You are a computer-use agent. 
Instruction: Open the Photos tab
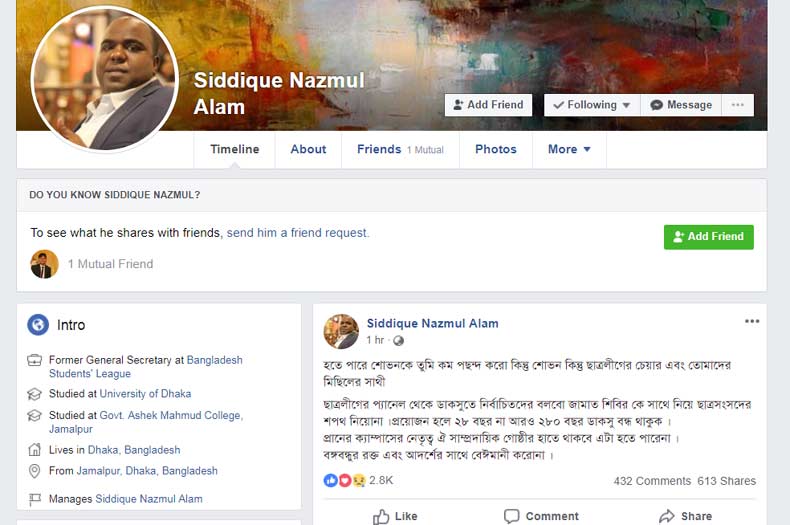pyautogui.click(x=496, y=149)
